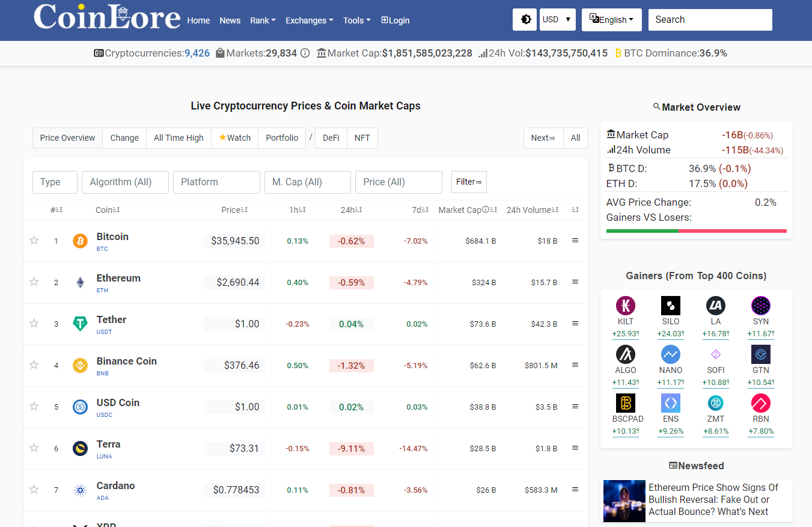
Task: Expand the Tools dropdown menu
Action: click(x=357, y=20)
